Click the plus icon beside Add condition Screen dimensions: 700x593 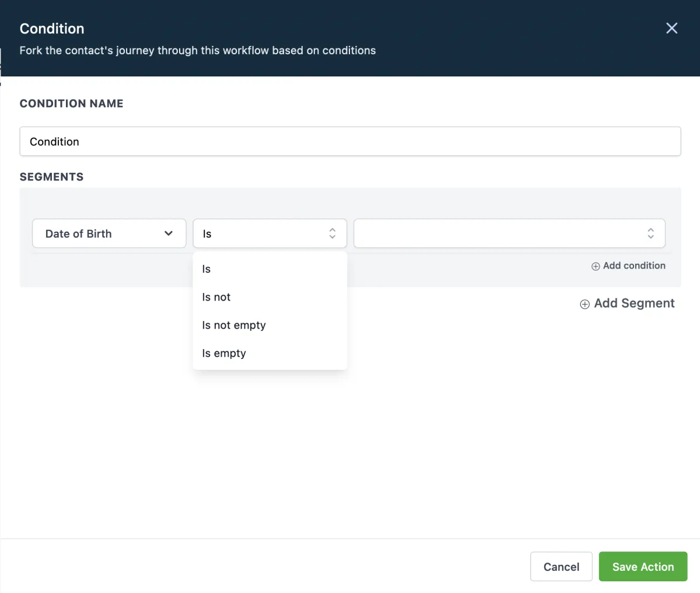[x=596, y=266]
